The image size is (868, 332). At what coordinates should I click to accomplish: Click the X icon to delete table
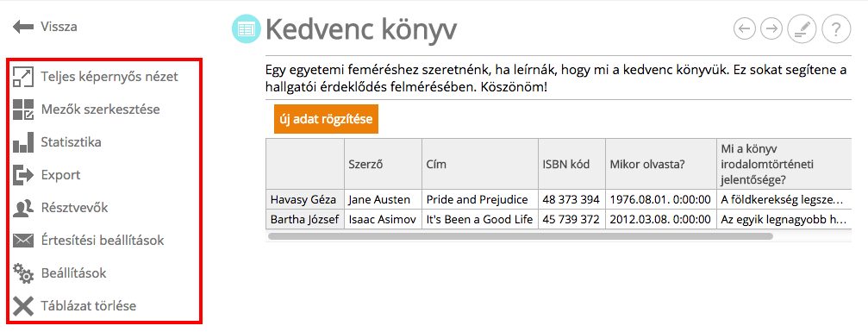coord(23,305)
